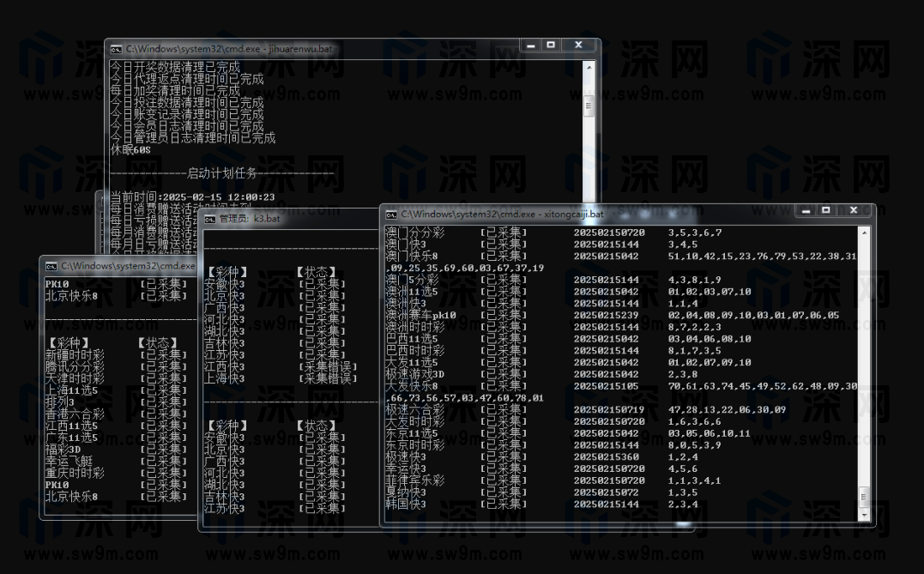The height and width of the screenshot is (574, 924).
Task: Click the jihuarenwu.bat window title text
Action: tap(229, 49)
